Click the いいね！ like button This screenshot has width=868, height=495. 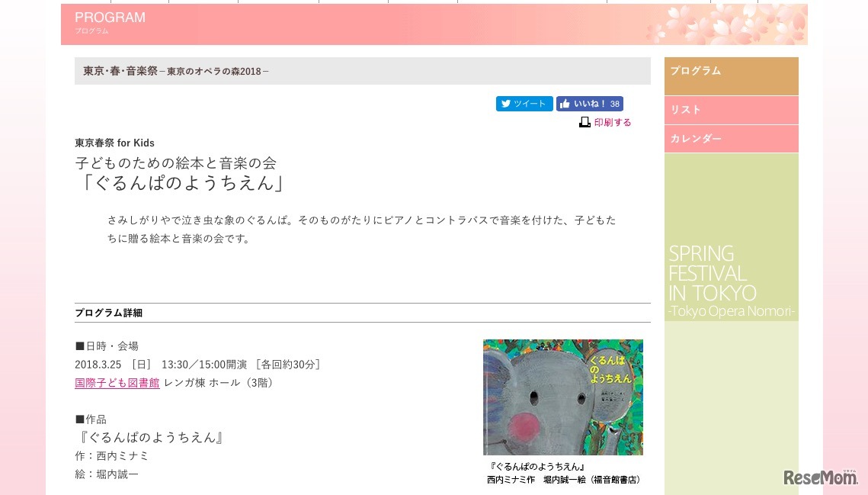tap(590, 104)
